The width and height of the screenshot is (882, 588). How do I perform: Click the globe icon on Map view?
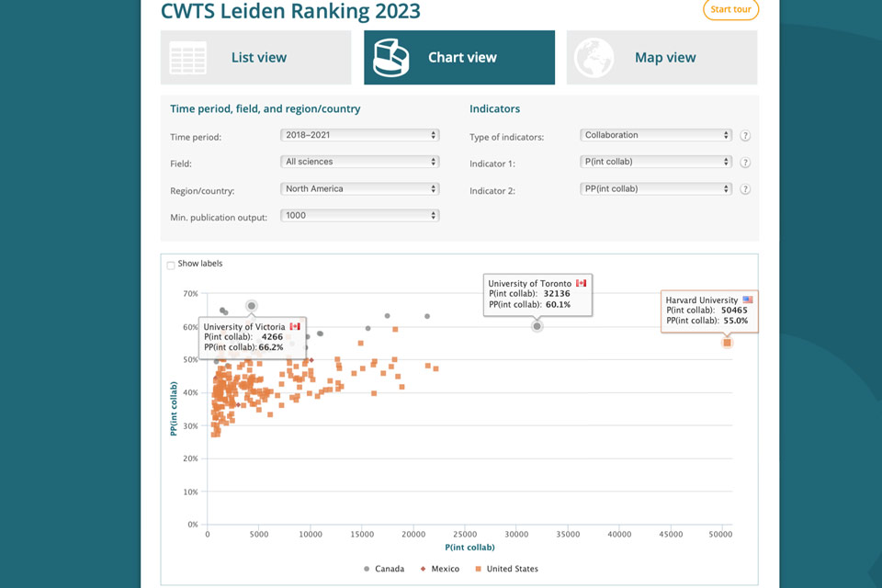(594, 57)
